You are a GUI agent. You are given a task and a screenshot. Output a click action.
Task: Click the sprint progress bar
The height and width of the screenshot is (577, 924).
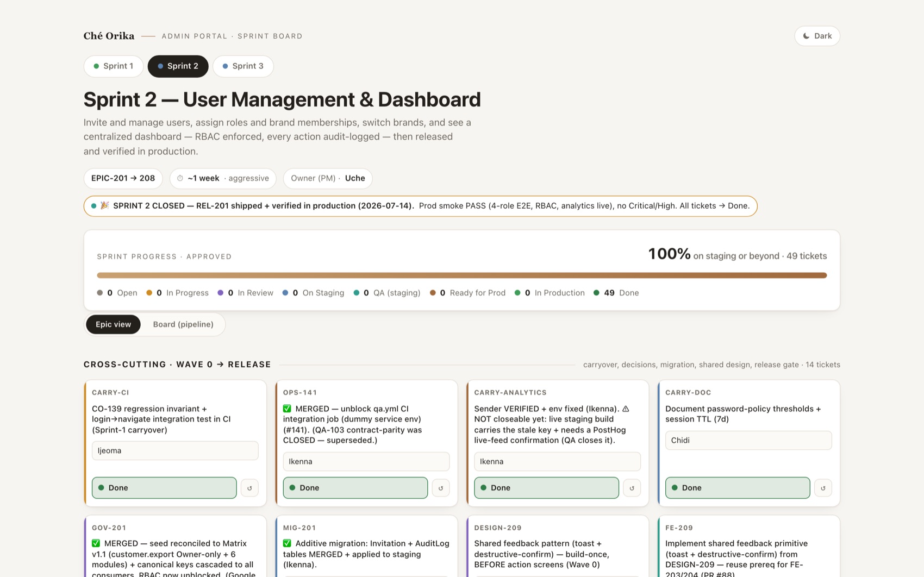[x=462, y=275]
